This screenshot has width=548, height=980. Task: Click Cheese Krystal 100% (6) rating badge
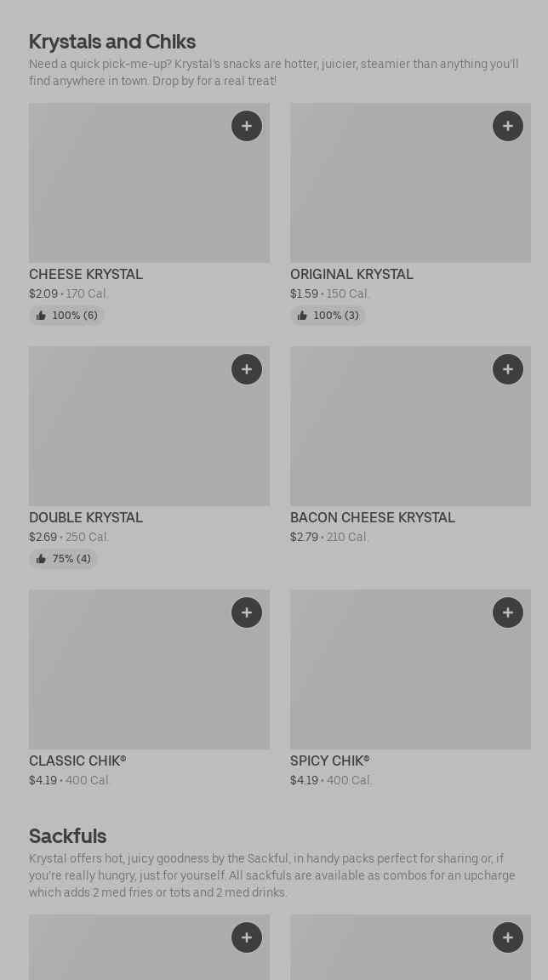(x=66, y=316)
